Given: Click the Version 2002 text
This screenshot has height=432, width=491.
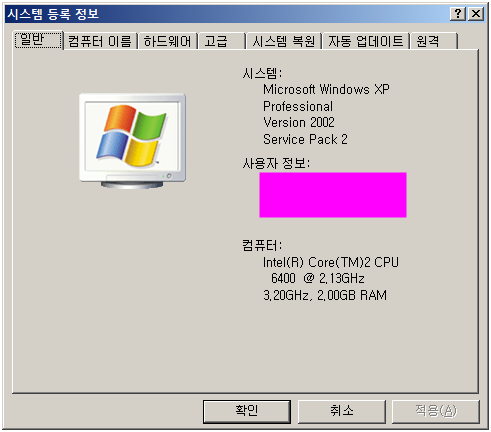Looking at the screenshot, I should (299, 122).
